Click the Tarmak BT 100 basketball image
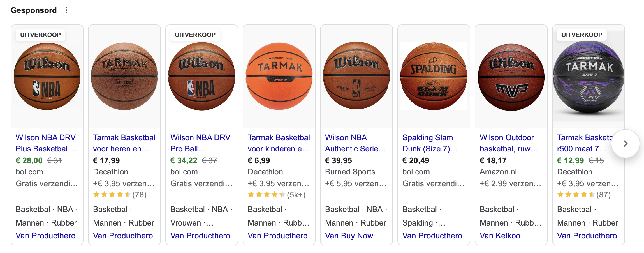Image resolution: width=644 pixels, height=253 pixels. tap(124, 76)
